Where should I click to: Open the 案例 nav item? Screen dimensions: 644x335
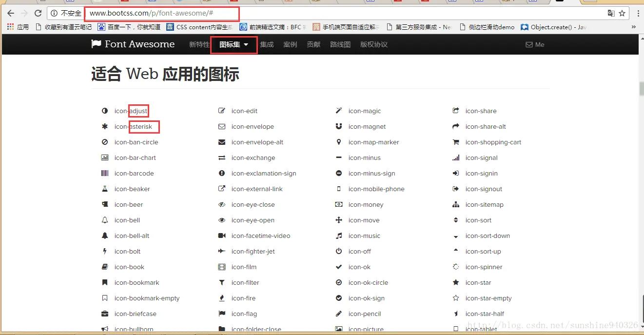tap(290, 44)
